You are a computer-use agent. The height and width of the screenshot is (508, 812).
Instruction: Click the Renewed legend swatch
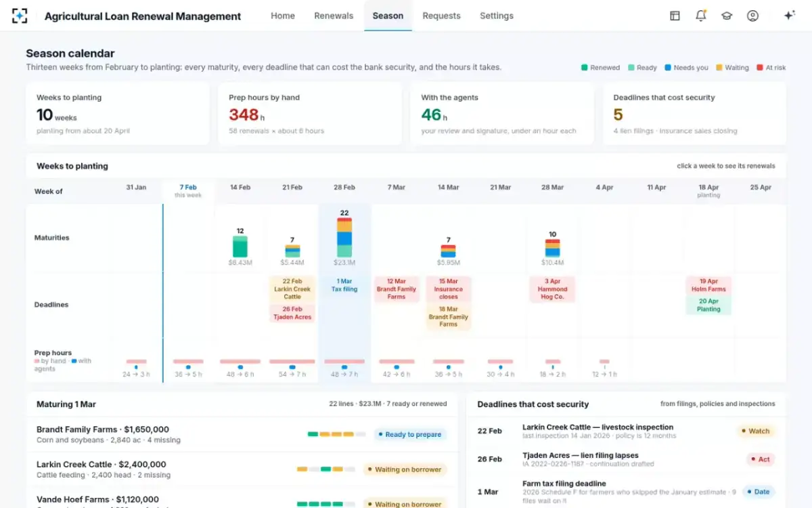point(584,68)
